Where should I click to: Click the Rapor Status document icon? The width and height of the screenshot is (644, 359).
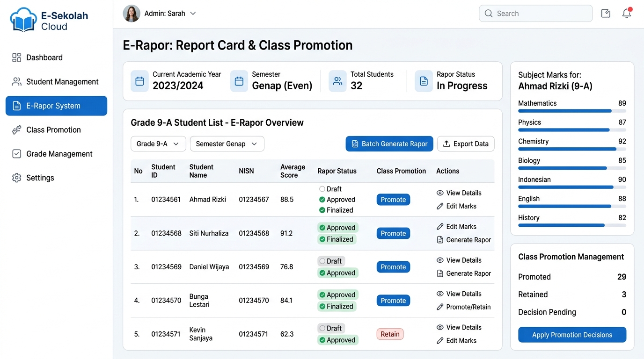coord(424,81)
